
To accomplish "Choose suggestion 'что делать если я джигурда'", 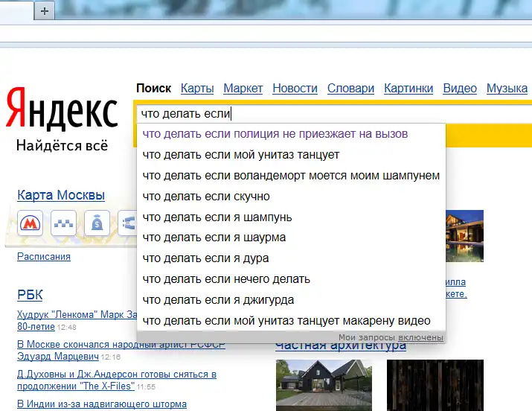I will 218,300.
